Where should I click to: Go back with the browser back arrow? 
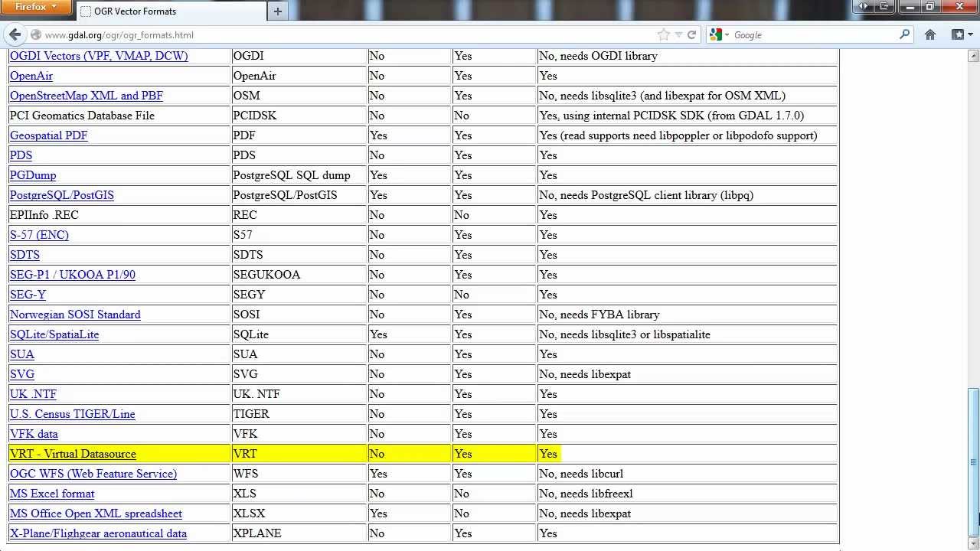pyautogui.click(x=15, y=34)
